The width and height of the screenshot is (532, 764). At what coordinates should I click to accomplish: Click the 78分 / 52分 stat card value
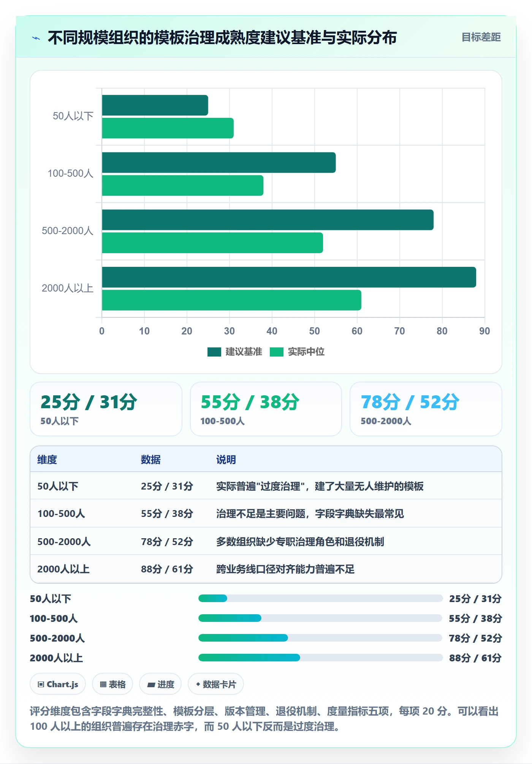410,402
